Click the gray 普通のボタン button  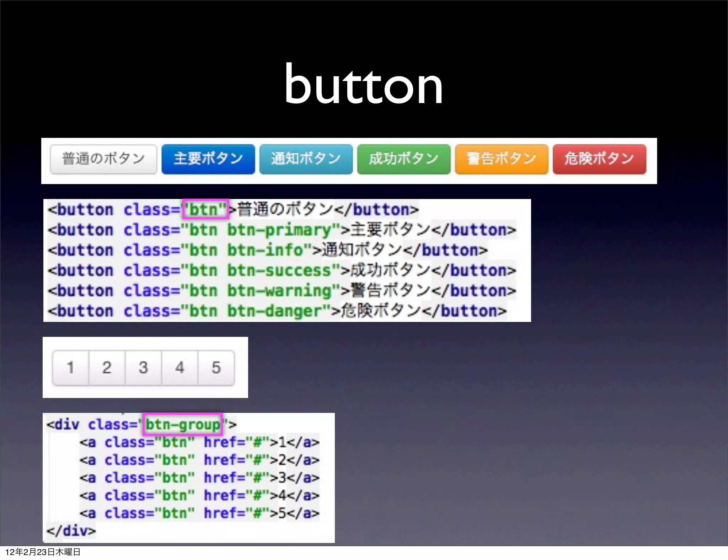click(103, 159)
